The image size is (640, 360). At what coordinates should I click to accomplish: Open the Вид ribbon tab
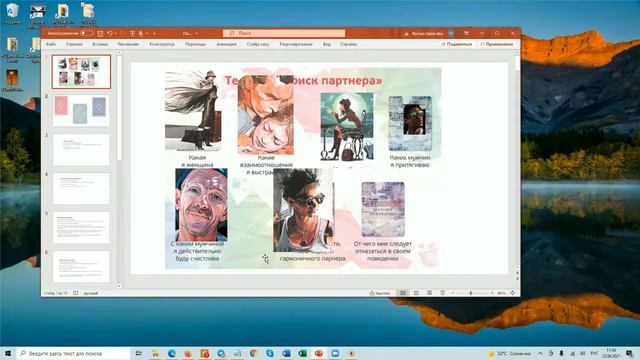[x=327, y=44]
